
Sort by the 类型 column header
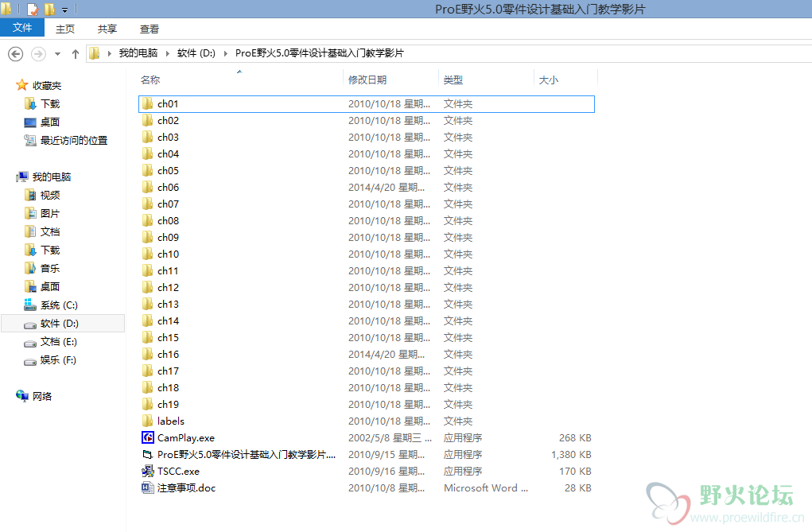(x=453, y=80)
